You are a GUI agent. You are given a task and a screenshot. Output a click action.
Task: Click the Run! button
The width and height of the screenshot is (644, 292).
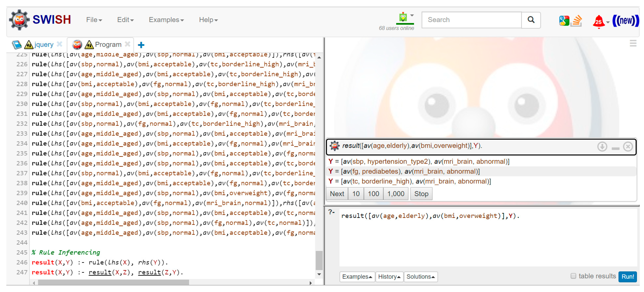click(627, 277)
